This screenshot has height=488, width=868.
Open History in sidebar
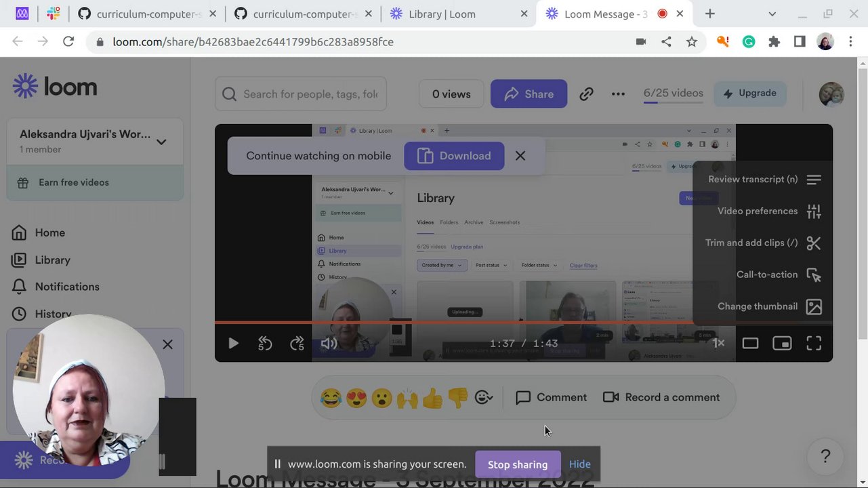(x=42, y=314)
